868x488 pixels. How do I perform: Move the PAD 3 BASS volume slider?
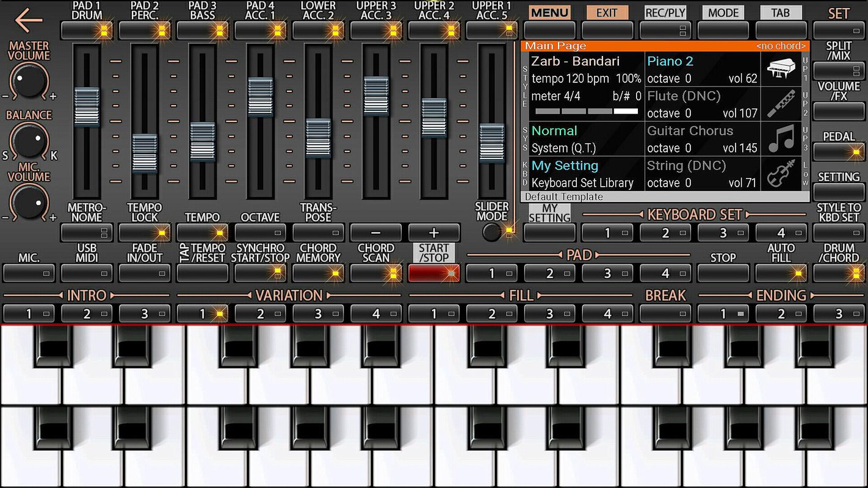point(203,142)
